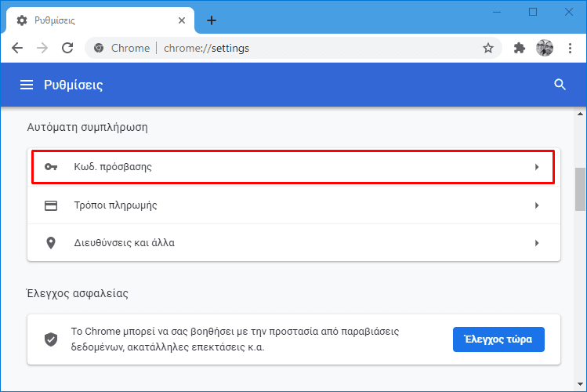Click the location pin icon for Διευθύνσεις

tap(51, 243)
